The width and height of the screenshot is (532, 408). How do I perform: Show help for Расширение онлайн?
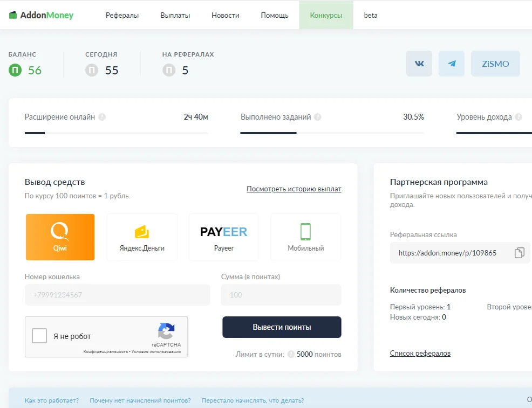click(x=102, y=117)
